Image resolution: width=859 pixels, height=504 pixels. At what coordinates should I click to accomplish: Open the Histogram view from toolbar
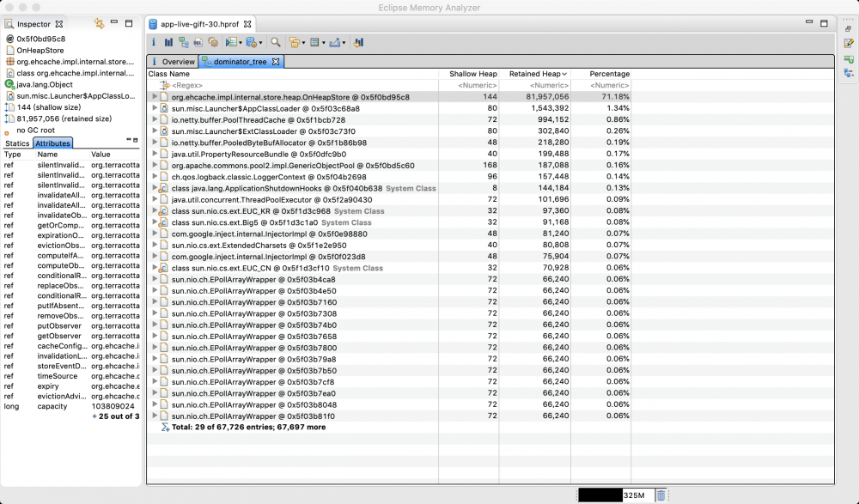168,42
